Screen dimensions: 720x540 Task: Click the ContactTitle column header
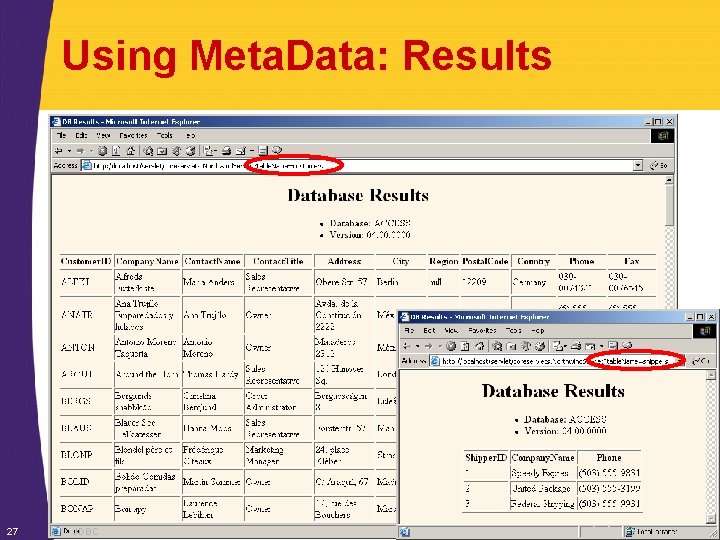278,261
